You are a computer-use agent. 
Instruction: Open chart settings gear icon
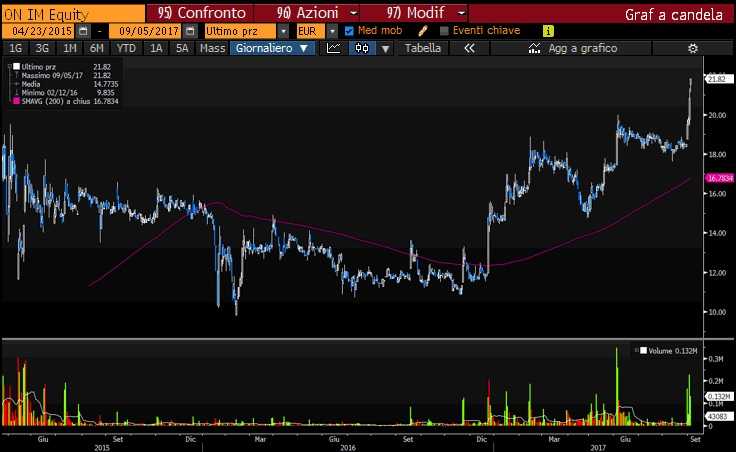[x=692, y=48]
